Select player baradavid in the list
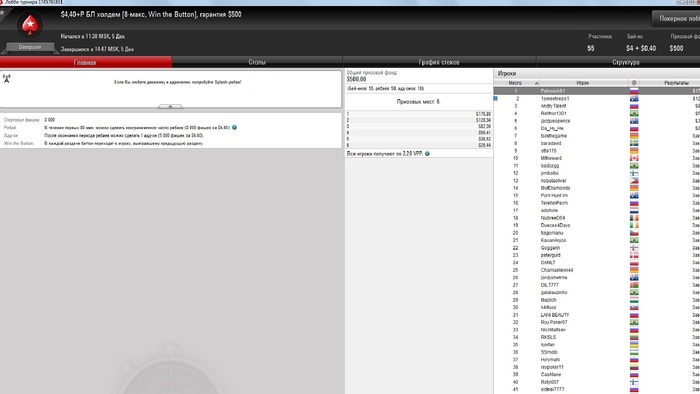This screenshot has height=394, width=700. tap(597, 143)
